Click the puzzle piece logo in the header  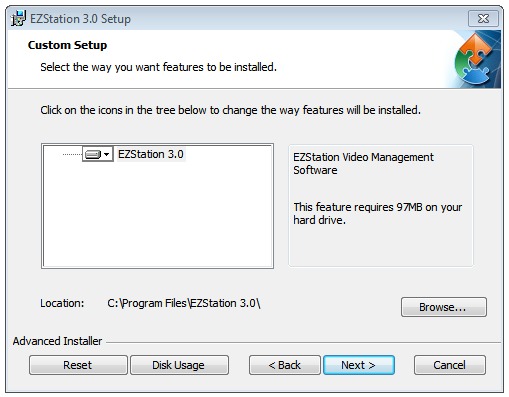click(x=474, y=59)
